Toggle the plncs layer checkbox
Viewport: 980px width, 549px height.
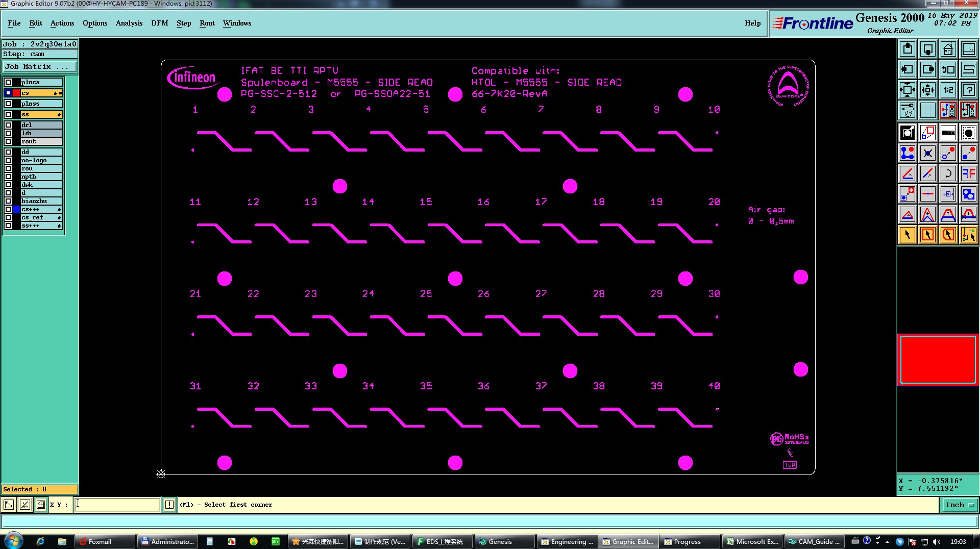click(x=8, y=82)
